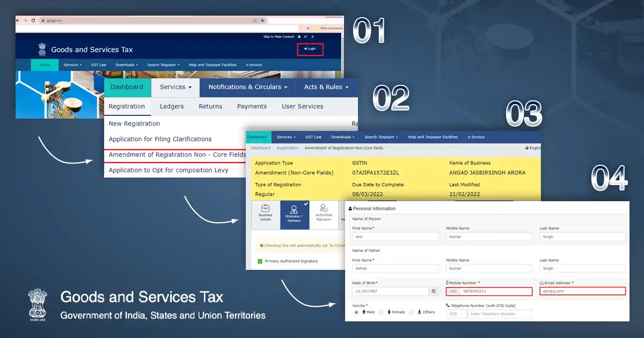Image resolution: width=644 pixels, height=338 pixels.
Task: Click the GST emblem in the portal header
Action: (41, 48)
